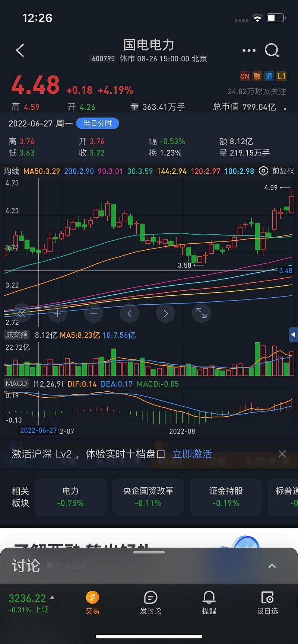
Task: Expand side panel blue arrow tab
Action: point(294,334)
